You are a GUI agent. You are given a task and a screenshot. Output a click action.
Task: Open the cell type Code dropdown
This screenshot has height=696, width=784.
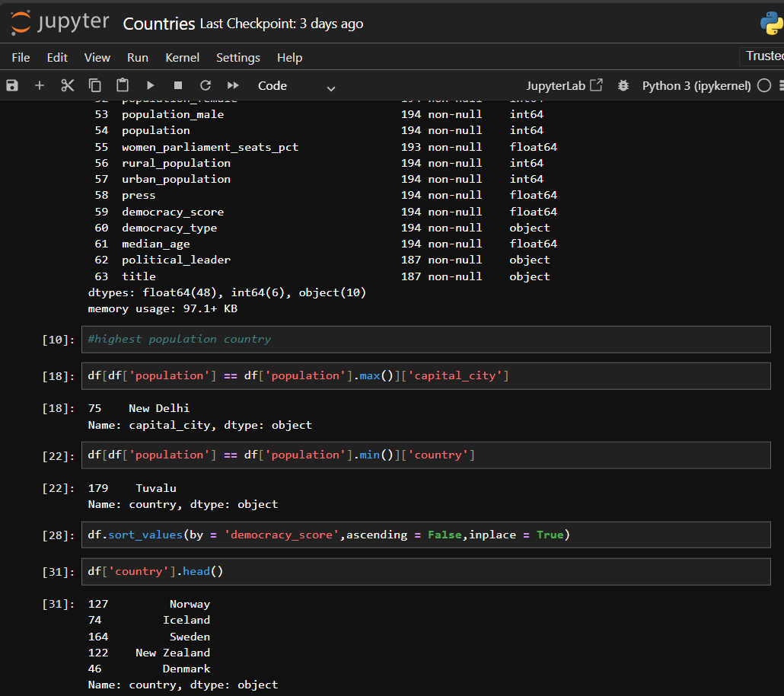pos(296,86)
